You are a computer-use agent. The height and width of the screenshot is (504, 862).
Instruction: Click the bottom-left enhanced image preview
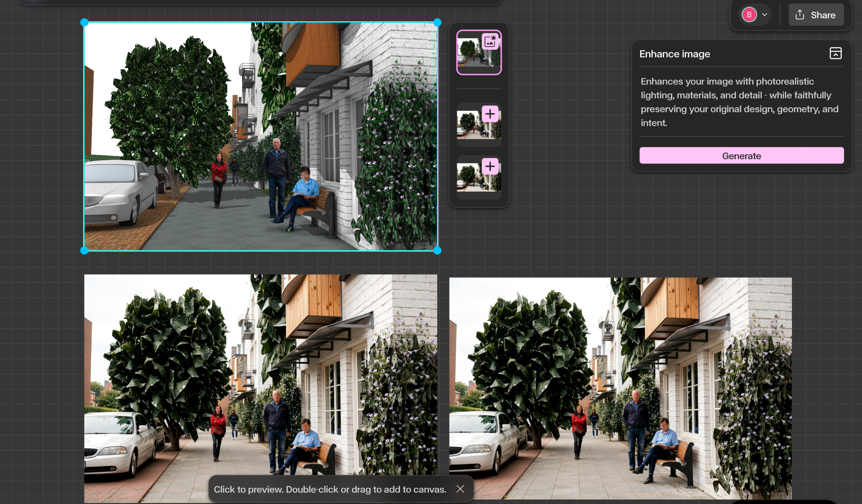[260, 390]
